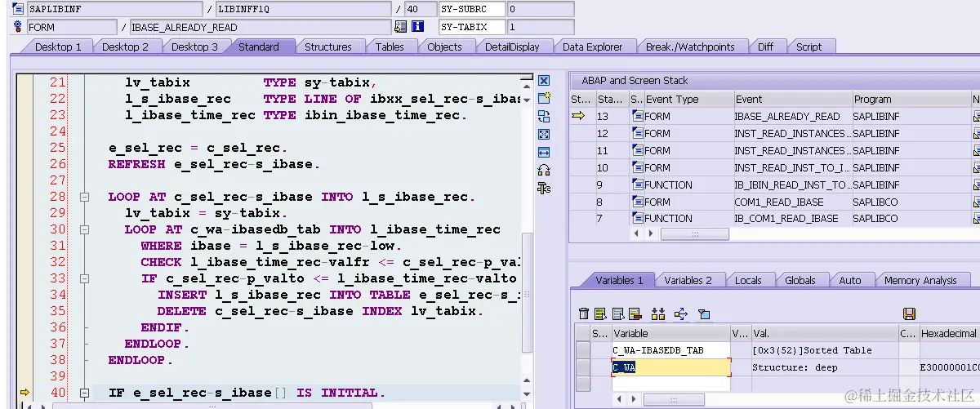Viewport: 980px width, 409px height.
Task: Open the Tables tab
Action: tap(390, 47)
